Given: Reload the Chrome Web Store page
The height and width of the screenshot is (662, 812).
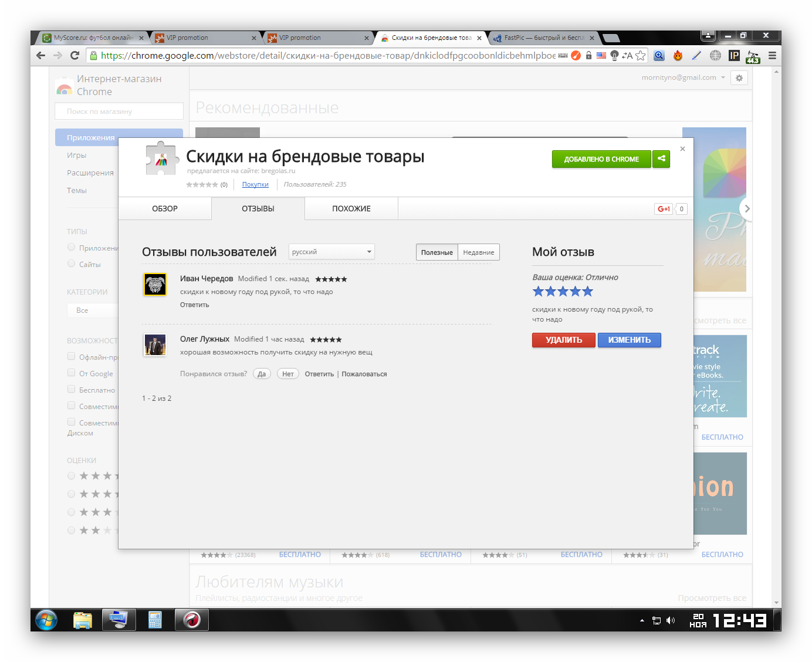Looking at the screenshot, I should click(x=75, y=55).
